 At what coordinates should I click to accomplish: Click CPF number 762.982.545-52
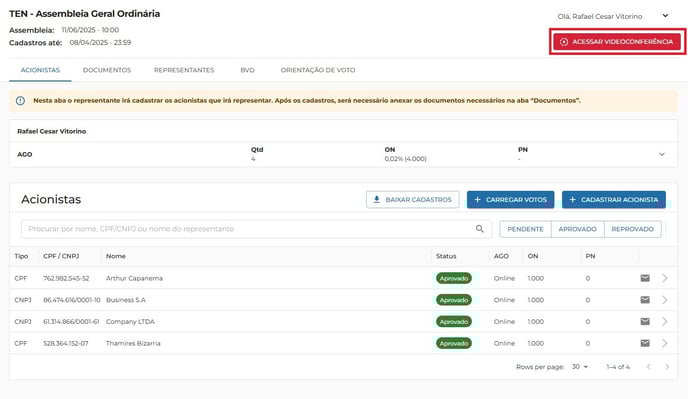[x=66, y=278]
